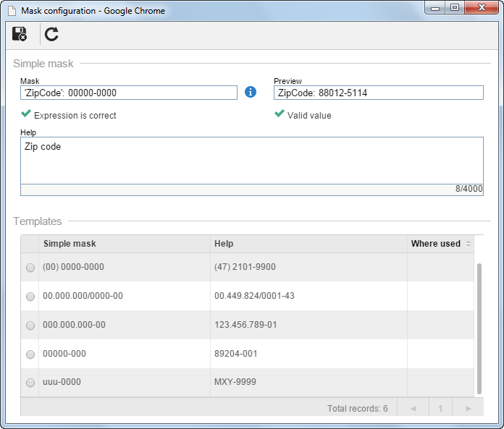Image resolution: width=504 pixels, height=429 pixels.
Task: Open the blue mask info icon
Action: (x=251, y=92)
